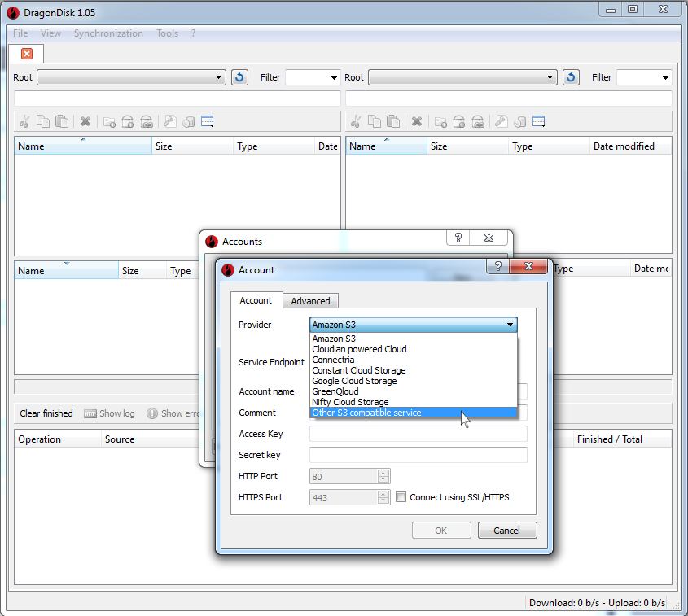Click Clear finished in the transfer panel
688x616 pixels.
[x=46, y=413]
